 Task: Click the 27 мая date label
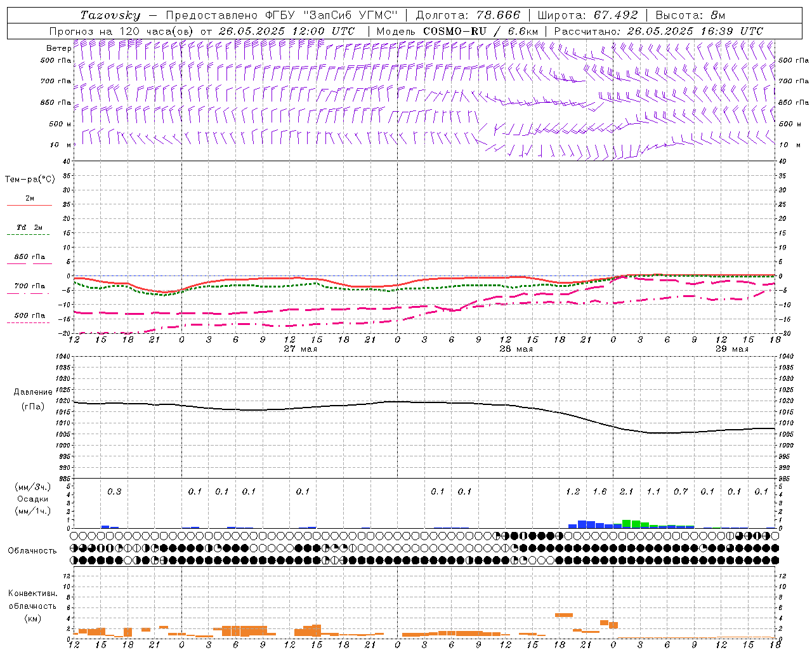(300, 349)
